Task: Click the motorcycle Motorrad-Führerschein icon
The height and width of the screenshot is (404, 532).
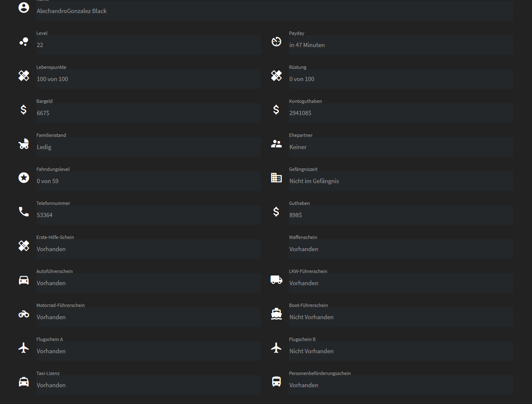Action: pos(24,314)
